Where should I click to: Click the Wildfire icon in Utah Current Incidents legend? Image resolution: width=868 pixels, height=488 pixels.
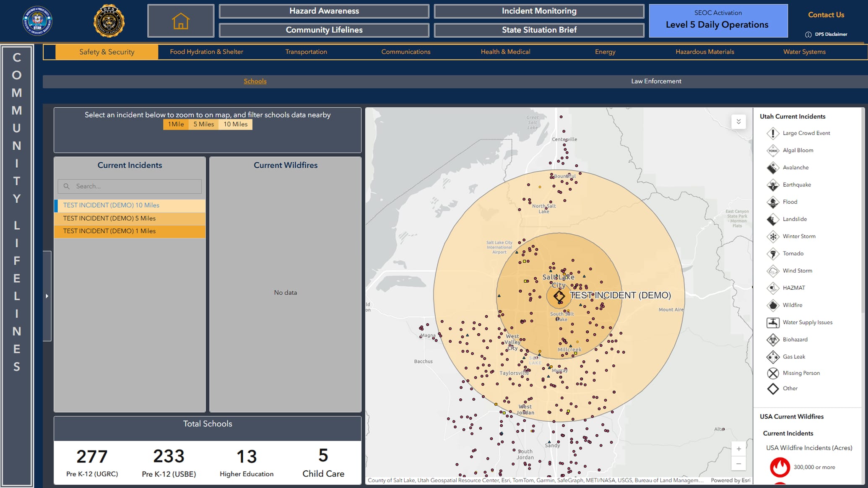point(773,305)
